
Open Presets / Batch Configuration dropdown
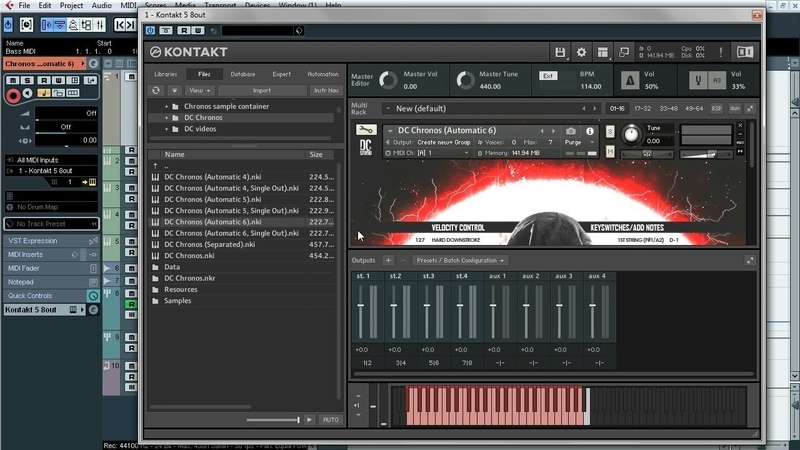pos(460,260)
